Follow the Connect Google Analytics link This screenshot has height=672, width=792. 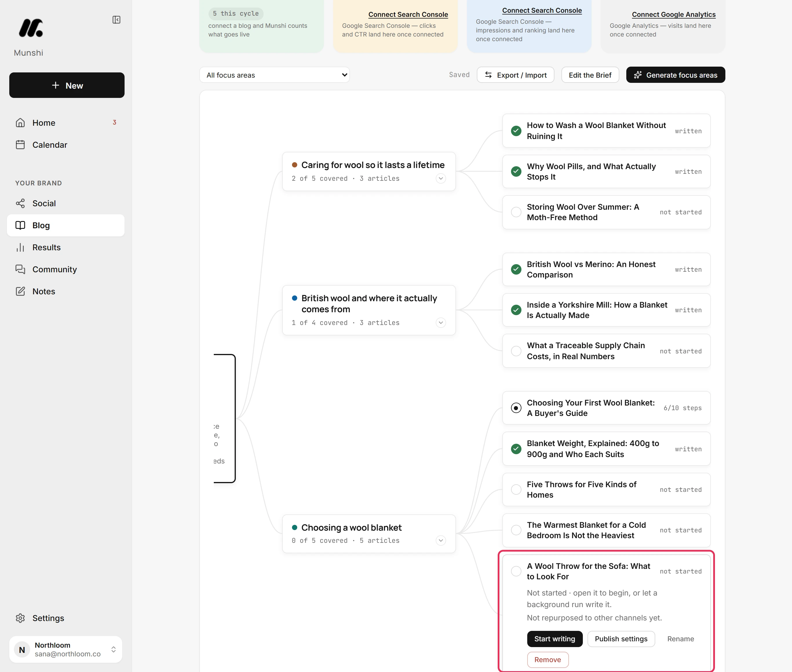pyautogui.click(x=674, y=14)
